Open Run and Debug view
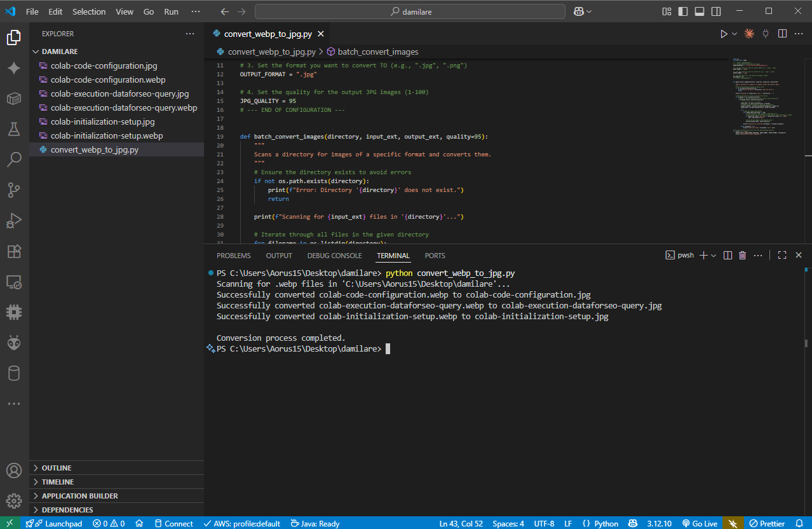The image size is (812, 529). 14,221
